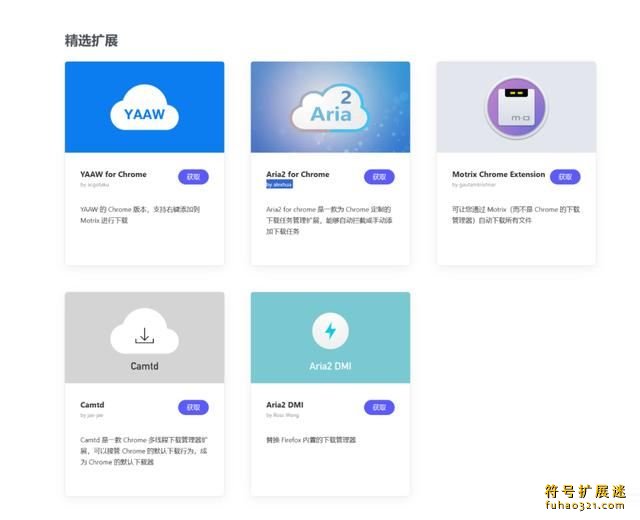Open the Camtd card title

click(x=92, y=405)
